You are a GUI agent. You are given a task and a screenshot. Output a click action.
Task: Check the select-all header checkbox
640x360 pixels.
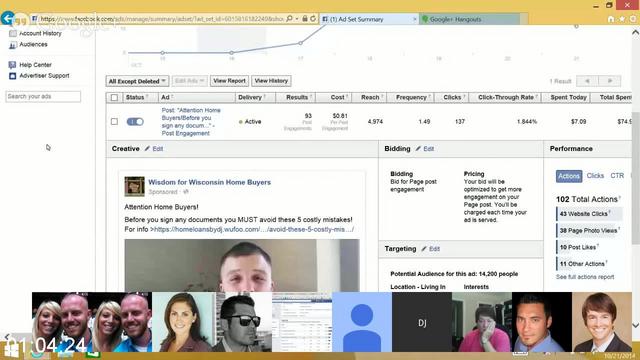point(114,98)
